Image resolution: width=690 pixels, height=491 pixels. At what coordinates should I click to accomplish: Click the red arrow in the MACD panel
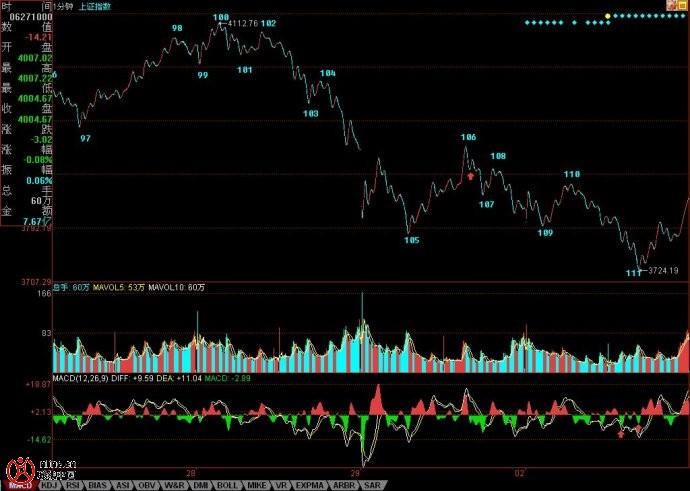pos(621,433)
